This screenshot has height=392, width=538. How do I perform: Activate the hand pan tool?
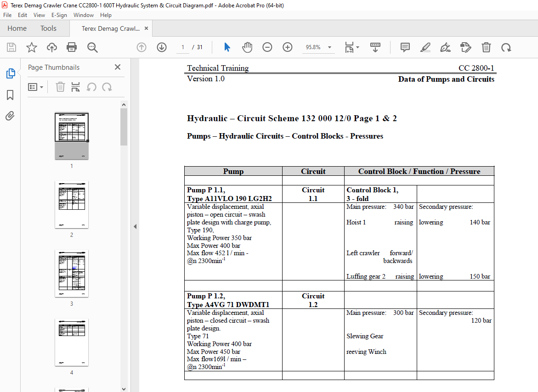[x=247, y=47]
